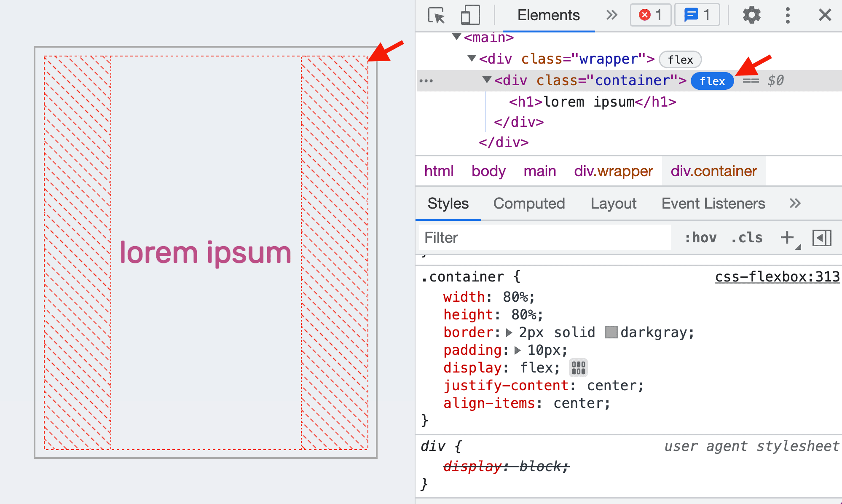Toggle the flex badge on div.wrapper
This screenshot has height=504, width=842.
[681, 59]
